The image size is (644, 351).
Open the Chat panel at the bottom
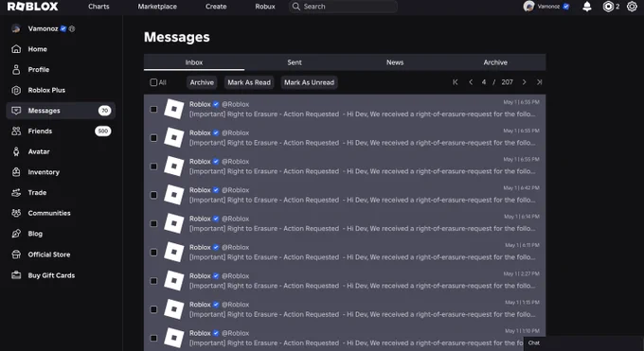click(x=583, y=343)
